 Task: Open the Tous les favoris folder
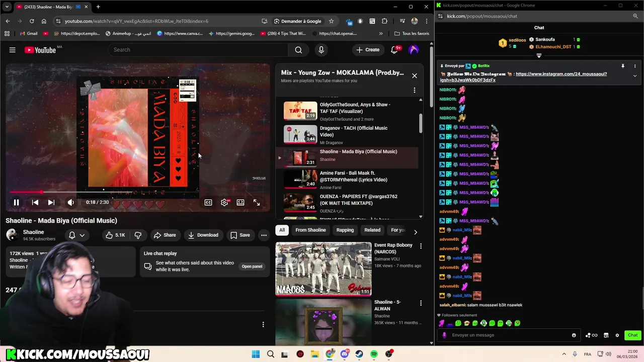coord(412,34)
